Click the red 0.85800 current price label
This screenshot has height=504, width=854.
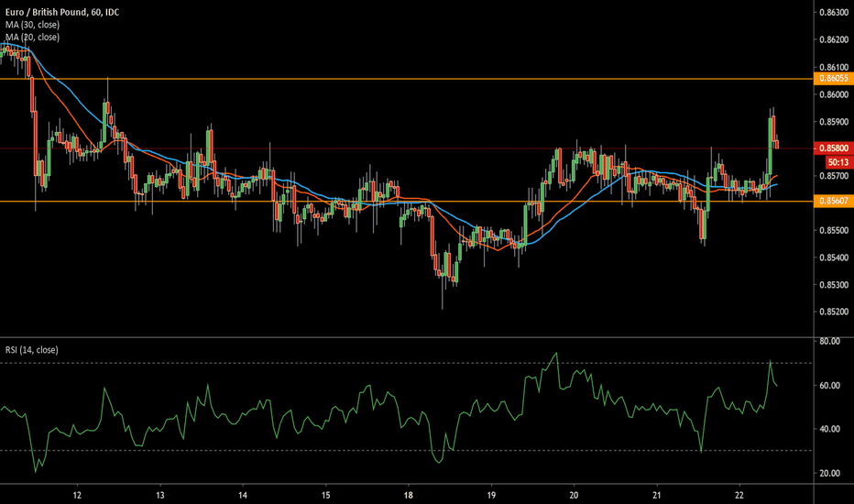click(x=832, y=148)
